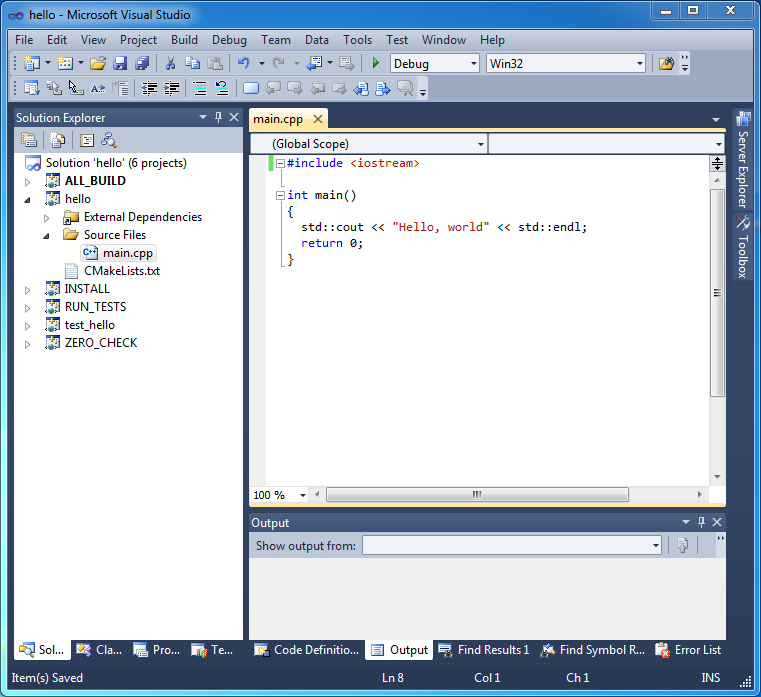Screen dimensions: 761x697
Task: Click the Display Word Completion icon
Action: [98, 88]
